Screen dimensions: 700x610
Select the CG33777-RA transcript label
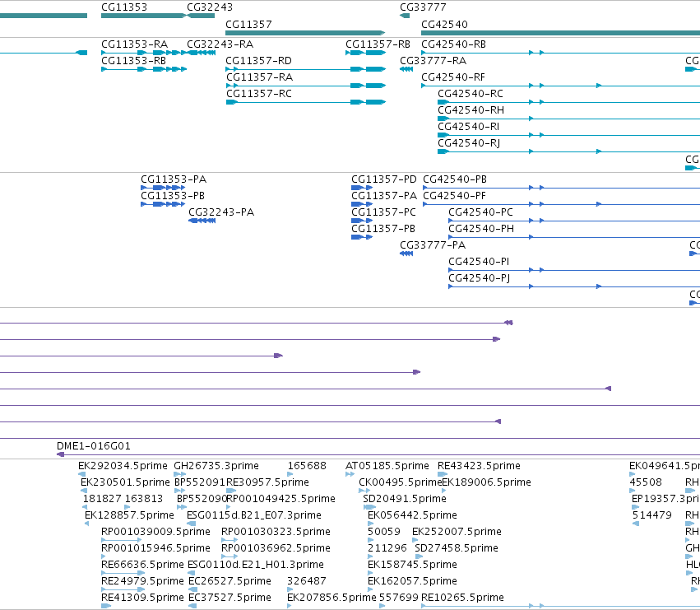tap(433, 61)
